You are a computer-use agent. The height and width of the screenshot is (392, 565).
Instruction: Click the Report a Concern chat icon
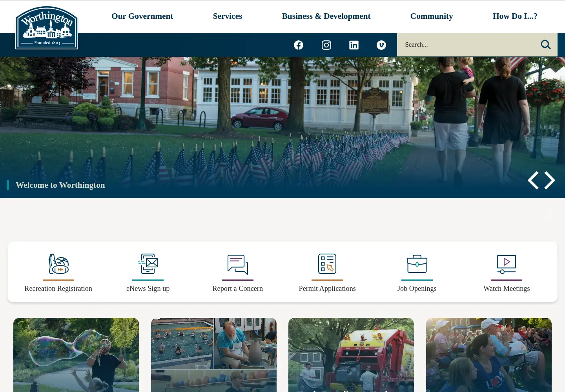[x=238, y=265]
